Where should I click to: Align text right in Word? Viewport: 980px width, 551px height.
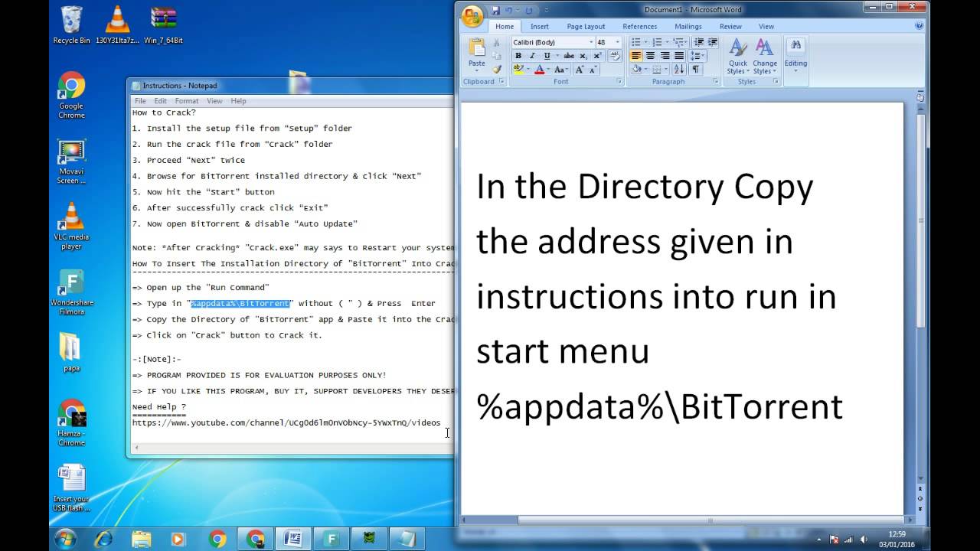[665, 56]
